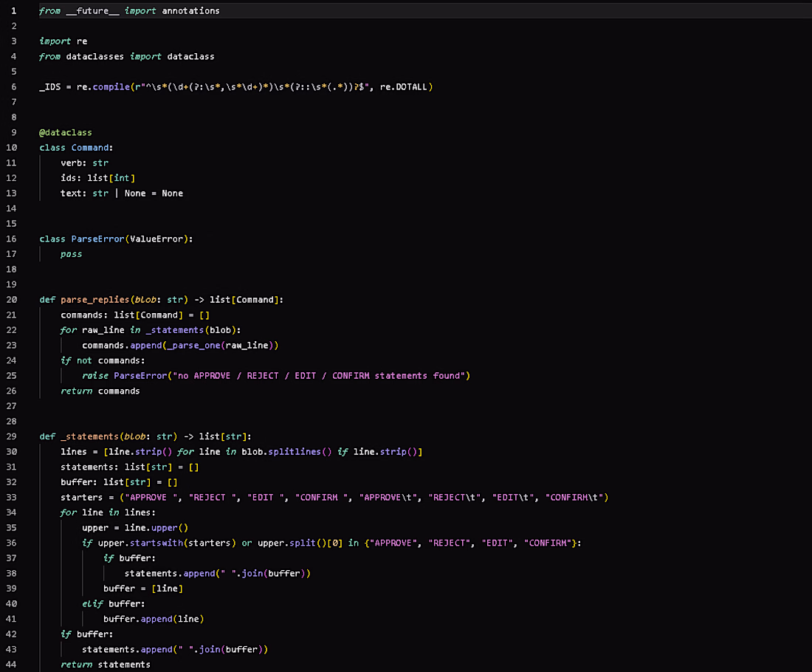This screenshot has height=672, width=812.
Task: Select the '@dataclass' decorator
Action: [x=66, y=133]
